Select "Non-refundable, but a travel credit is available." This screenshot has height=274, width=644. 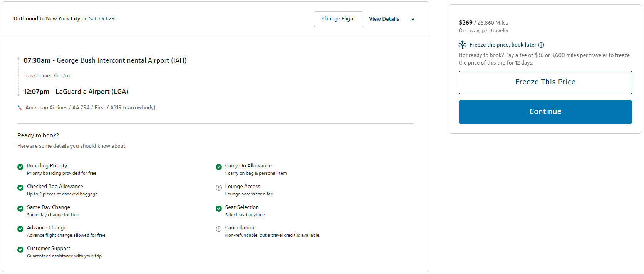273,235
